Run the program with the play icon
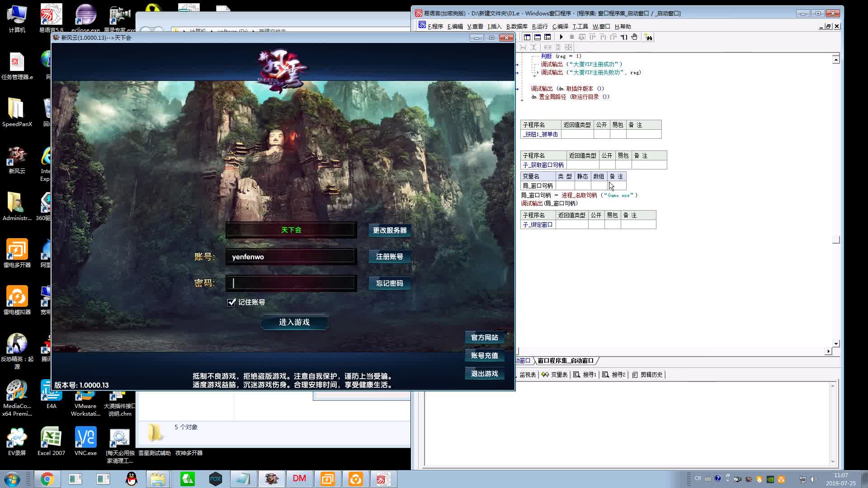The width and height of the screenshot is (868, 488). point(561,37)
